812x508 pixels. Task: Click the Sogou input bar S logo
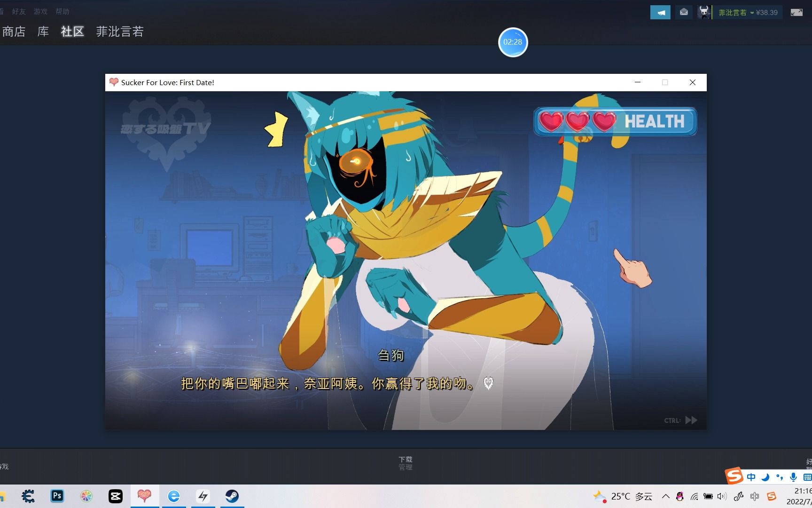(734, 476)
